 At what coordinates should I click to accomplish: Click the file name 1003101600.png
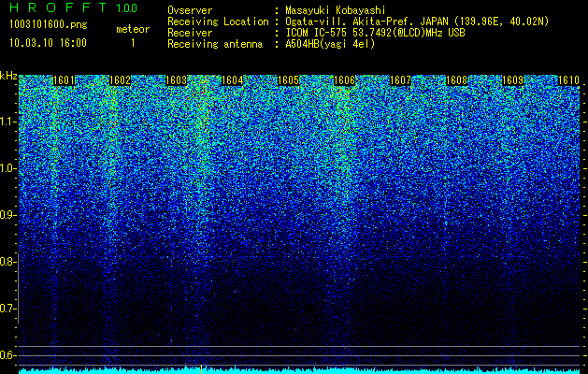coord(49,25)
